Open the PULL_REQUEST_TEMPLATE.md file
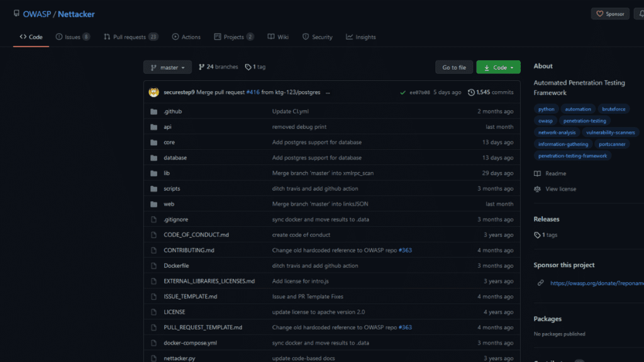The width and height of the screenshot is (644, 362). [203, 327]
